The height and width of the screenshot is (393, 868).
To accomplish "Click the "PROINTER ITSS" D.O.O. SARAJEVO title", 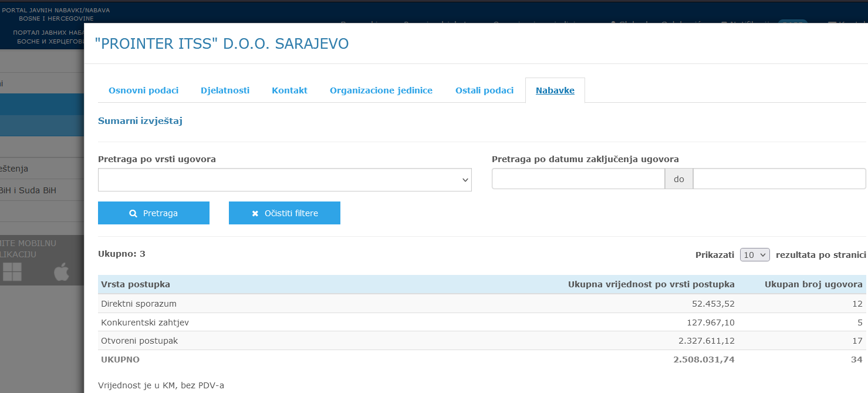I will pyautogui.click(x=221, y=43).
